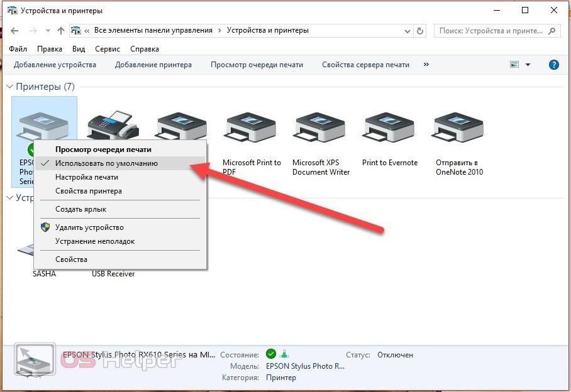Screen dimensions: 571x392
Task: Open the Правка menu
Action: (x=50, y=49)
